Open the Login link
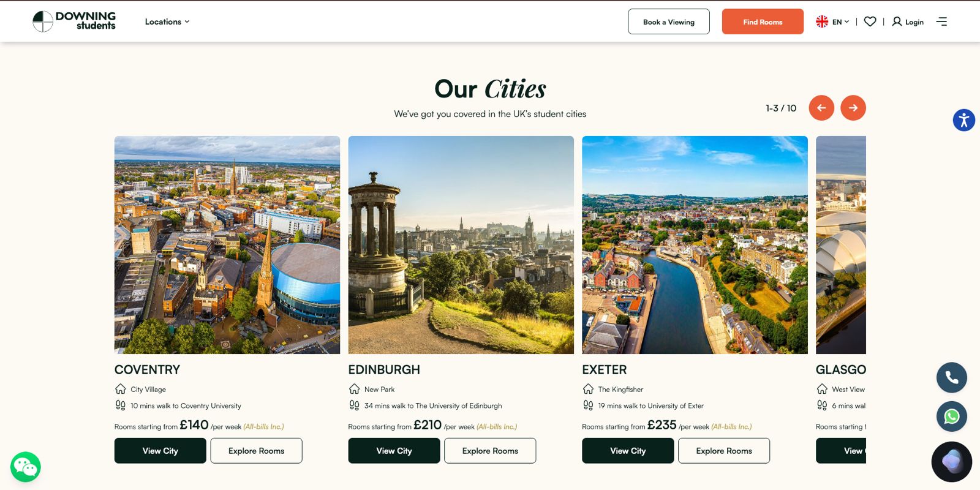Screen dimensions: 980x490 [x=908, y=21]
